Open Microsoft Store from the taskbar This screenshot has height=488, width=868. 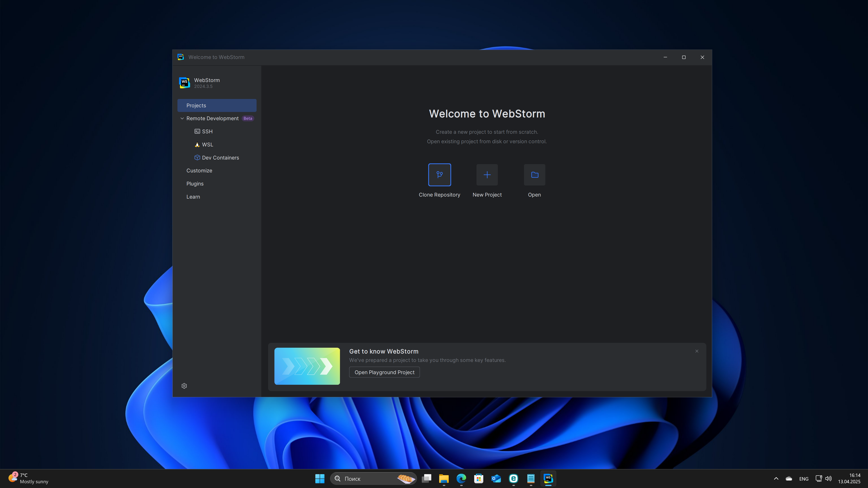pos(479,478)
